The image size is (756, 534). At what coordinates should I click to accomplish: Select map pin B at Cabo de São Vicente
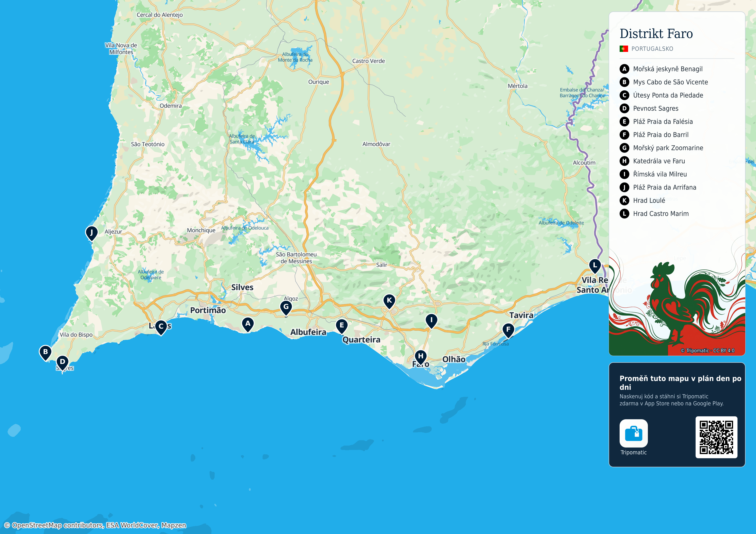click(46, 353)
